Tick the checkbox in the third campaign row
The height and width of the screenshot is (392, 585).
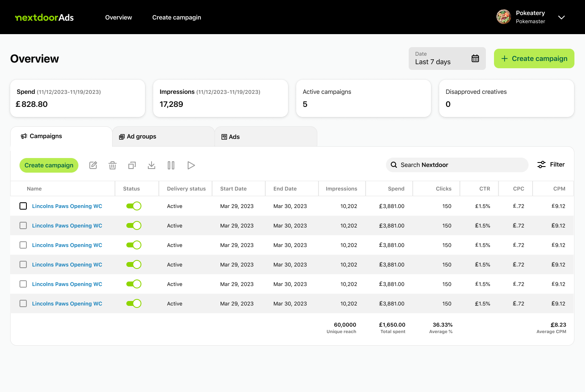tap(23, 245)
